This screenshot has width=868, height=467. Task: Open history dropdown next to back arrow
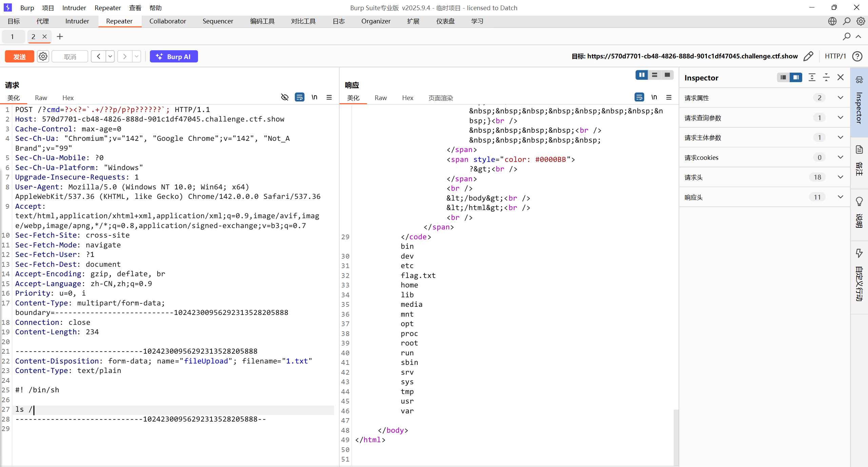click(110, 56)
